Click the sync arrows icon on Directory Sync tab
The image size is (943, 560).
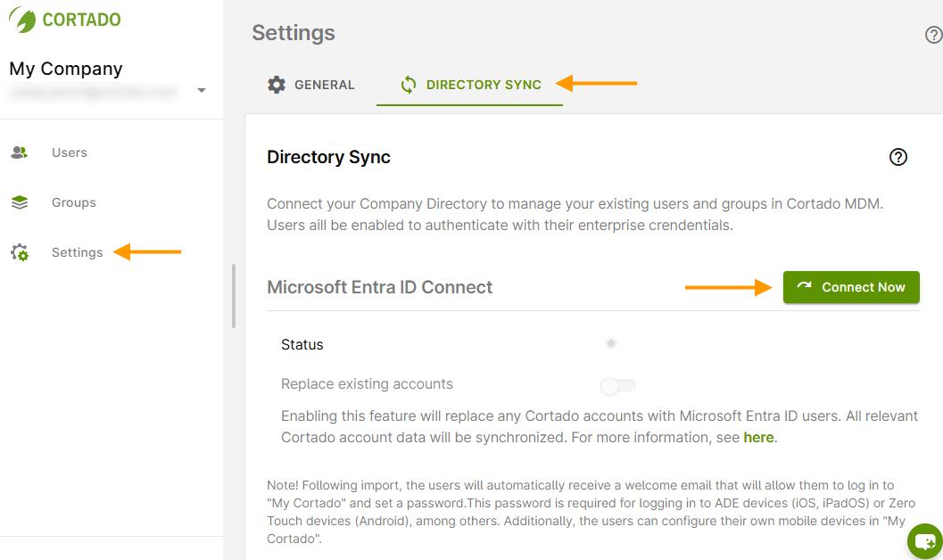[409, 85]
